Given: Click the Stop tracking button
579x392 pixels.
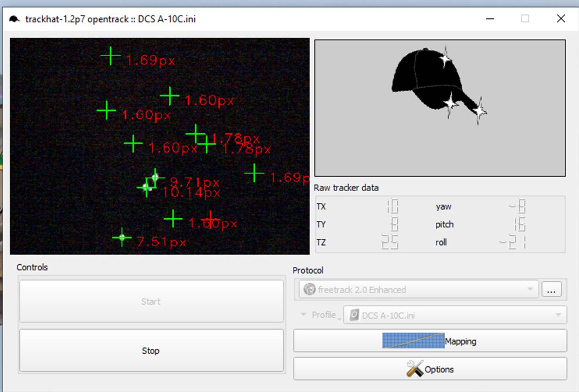Looking at the screenshot, I should tap(151, 351).
